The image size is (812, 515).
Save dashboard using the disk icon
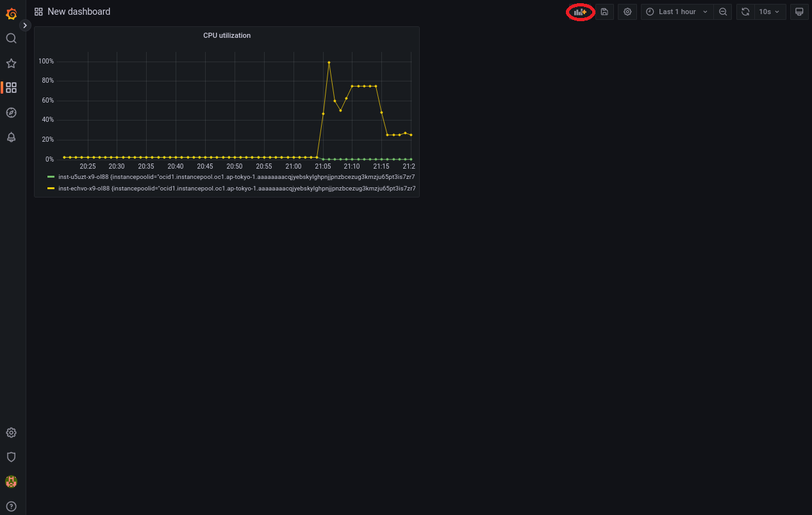click(x=604, y=12)
